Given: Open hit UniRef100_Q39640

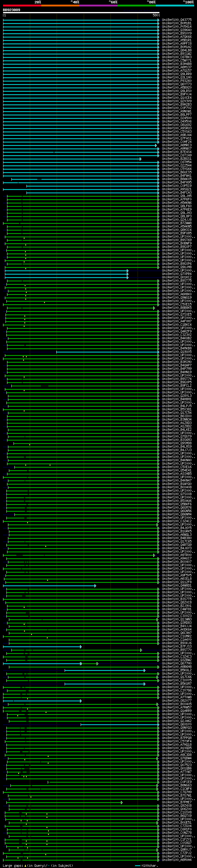Looking at the screenshot, I should tap(177, 30).
